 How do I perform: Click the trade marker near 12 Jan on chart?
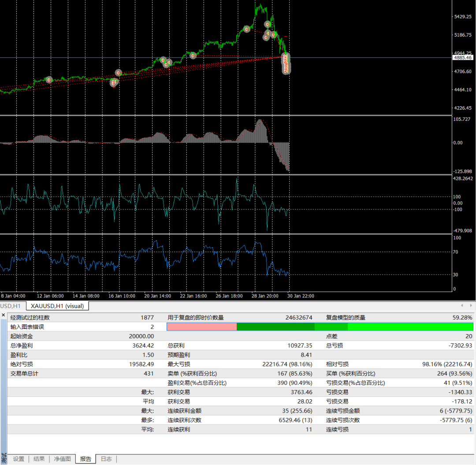(x=49, y=80)
